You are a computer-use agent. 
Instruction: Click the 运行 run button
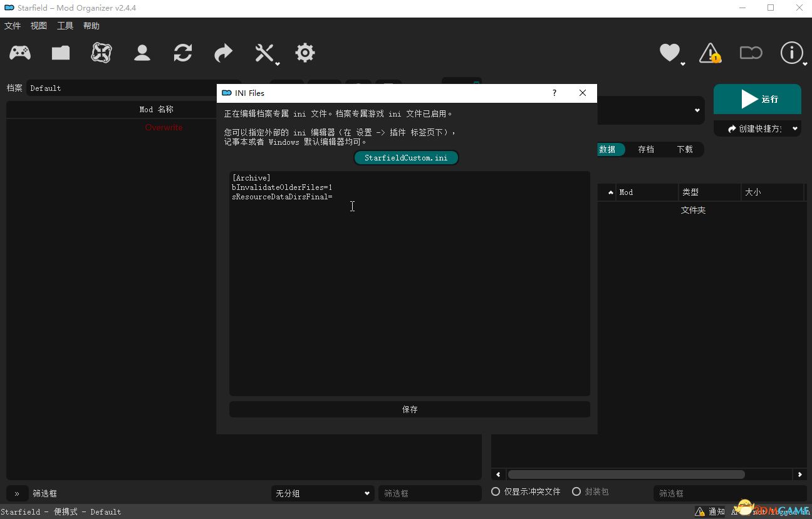pyautogui.click(x=757, y=99)
